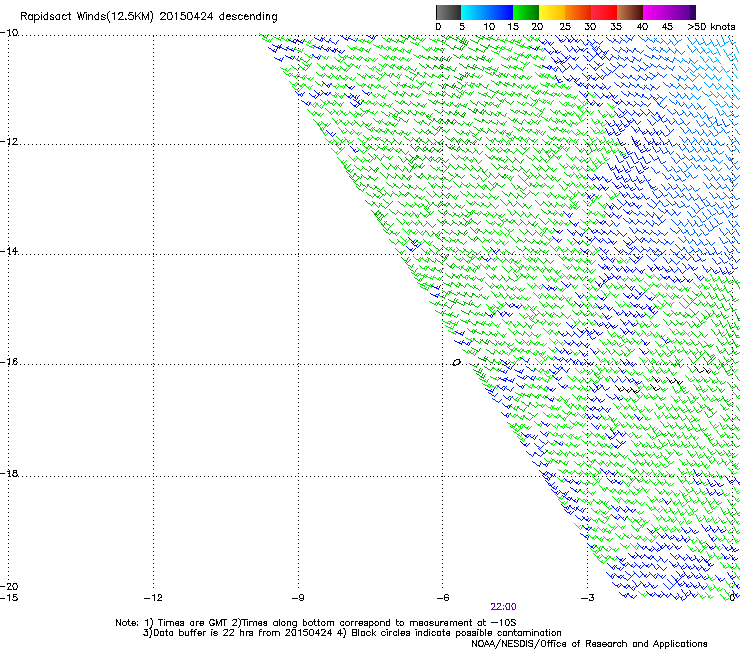
Task: Click the legend label 25
Action: pyautogui.click(x=564, y=27)
